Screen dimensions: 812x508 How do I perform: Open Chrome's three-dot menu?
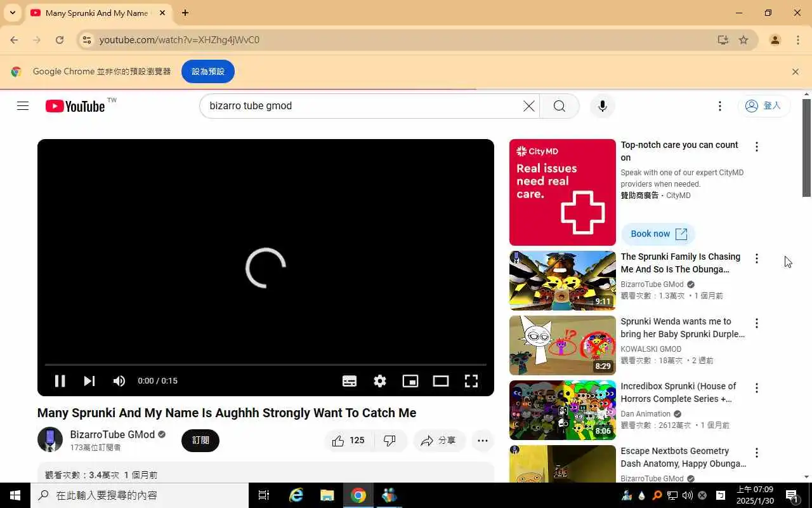tap(798, 40)
